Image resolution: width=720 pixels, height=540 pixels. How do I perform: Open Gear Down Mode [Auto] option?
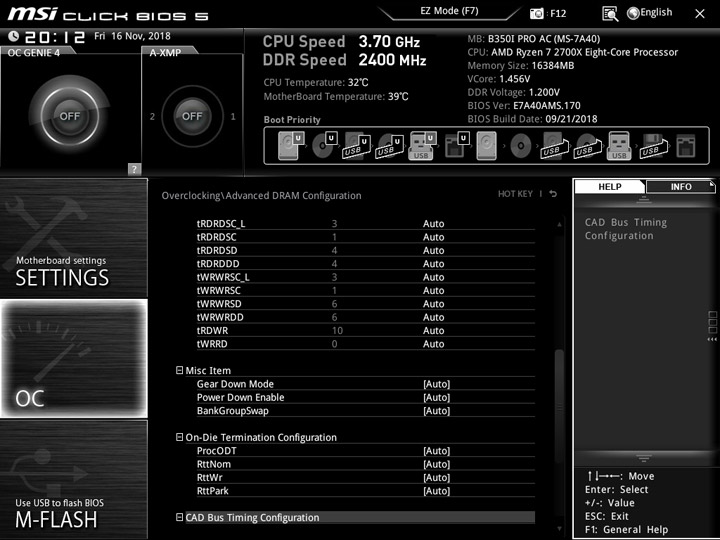click(436, 384)
